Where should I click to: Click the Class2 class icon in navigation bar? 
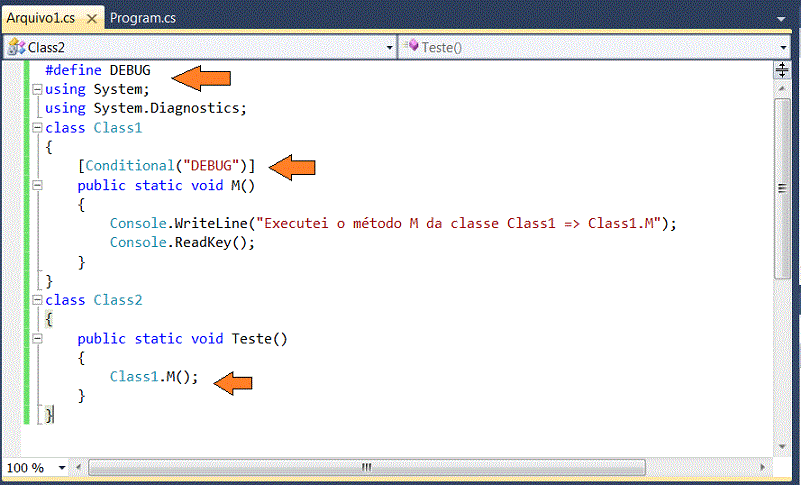tap(17, 47)
